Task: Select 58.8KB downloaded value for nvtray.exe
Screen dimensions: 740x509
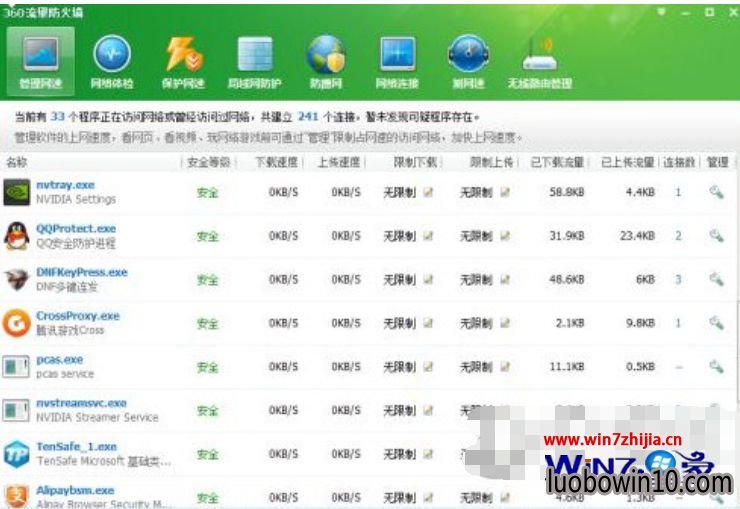Action: 567,192
